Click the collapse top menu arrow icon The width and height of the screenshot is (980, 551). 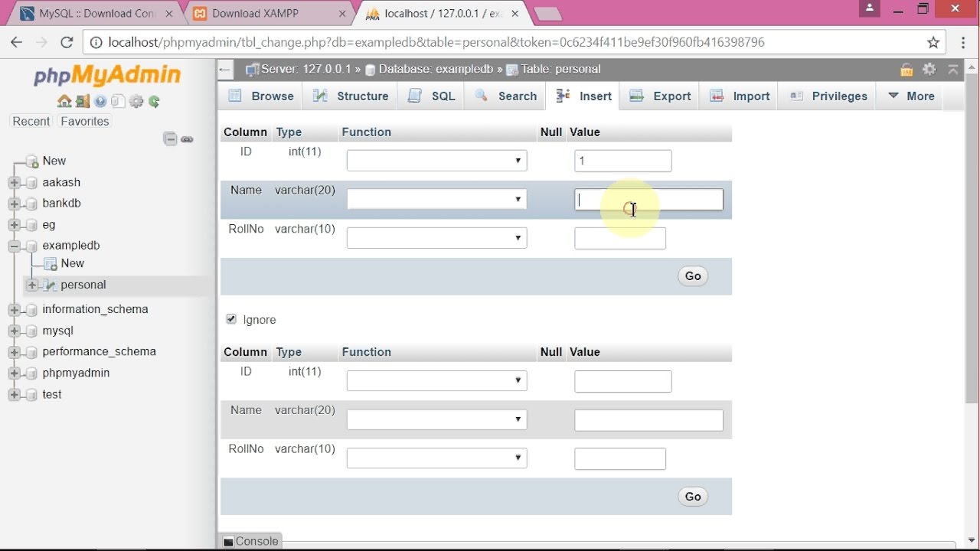(x=953, y=69)
